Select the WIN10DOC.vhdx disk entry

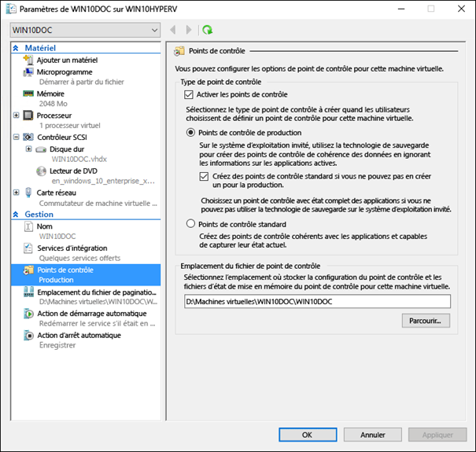pyautogui.click(x=79, y=160)
